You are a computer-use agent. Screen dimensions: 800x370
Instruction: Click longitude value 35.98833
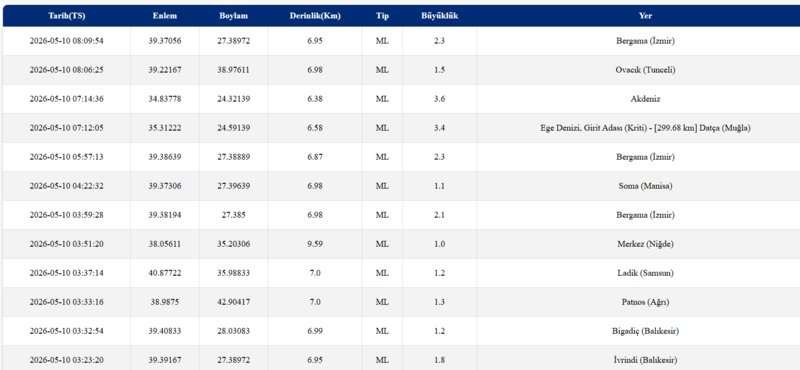click(x=233, y=273)
